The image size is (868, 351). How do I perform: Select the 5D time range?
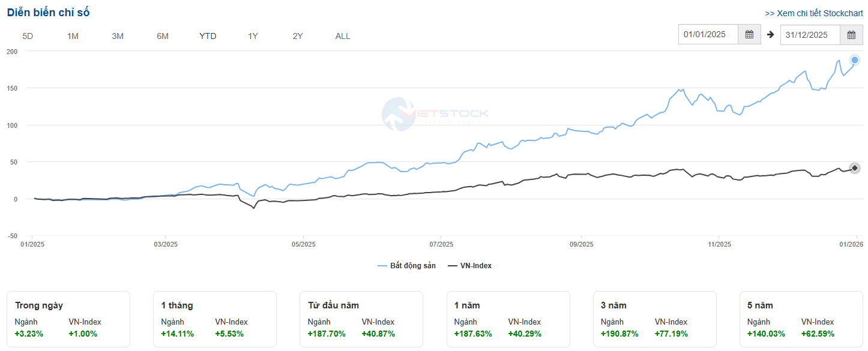click(x=28, y=36)
